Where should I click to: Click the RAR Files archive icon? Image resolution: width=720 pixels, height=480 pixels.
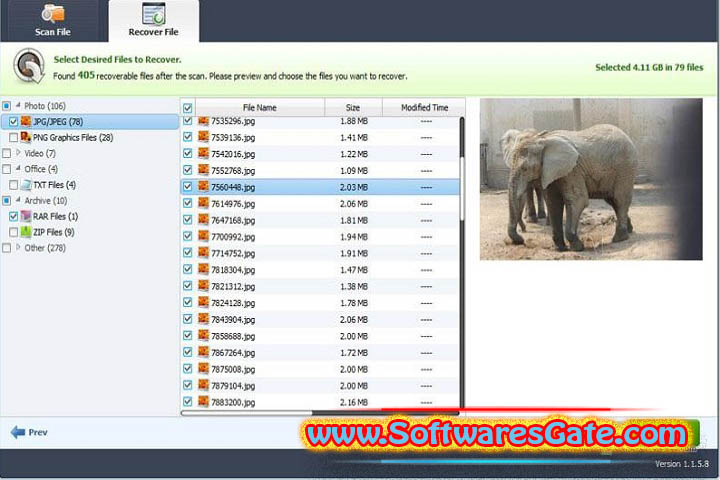[x=26, y=216]
